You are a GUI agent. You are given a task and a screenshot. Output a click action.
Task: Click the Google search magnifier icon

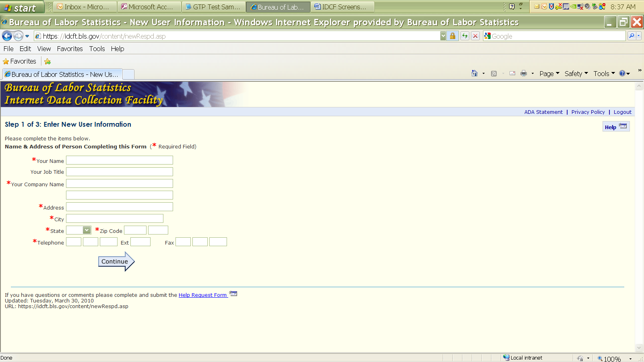pos(632,36)
